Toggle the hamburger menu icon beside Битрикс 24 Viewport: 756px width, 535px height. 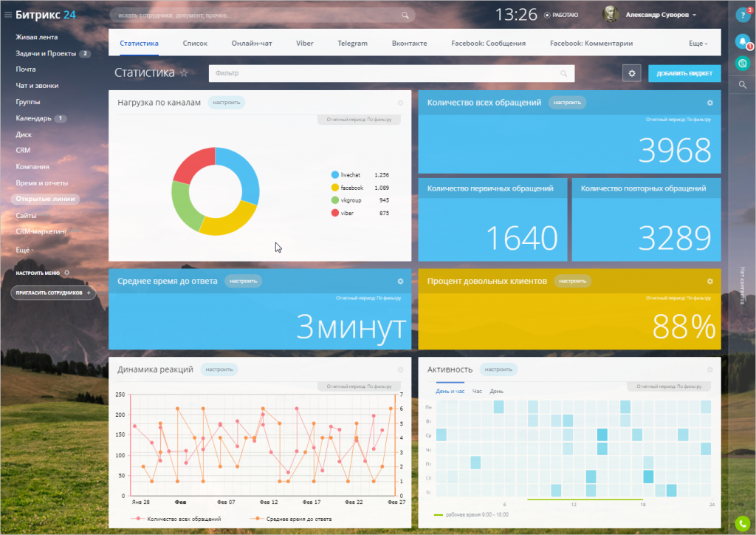[7, 15]
